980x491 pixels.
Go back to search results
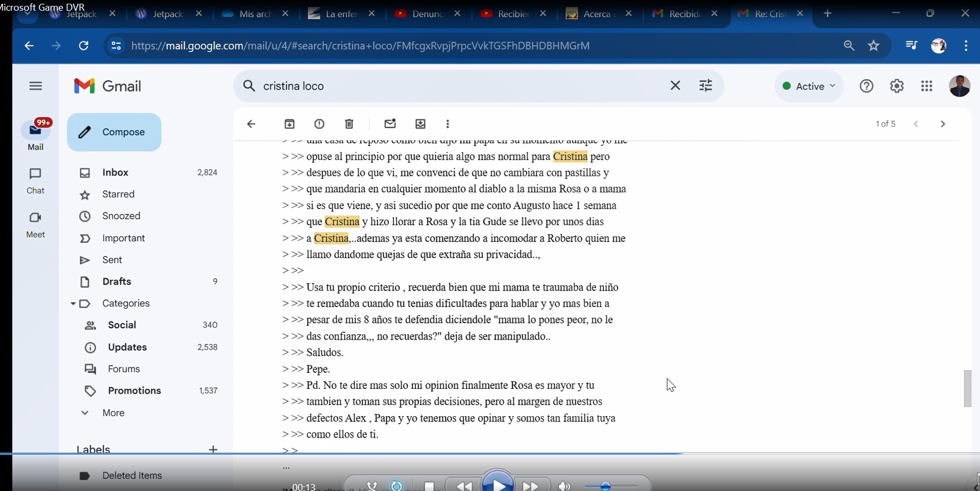[x=251, y=124]
